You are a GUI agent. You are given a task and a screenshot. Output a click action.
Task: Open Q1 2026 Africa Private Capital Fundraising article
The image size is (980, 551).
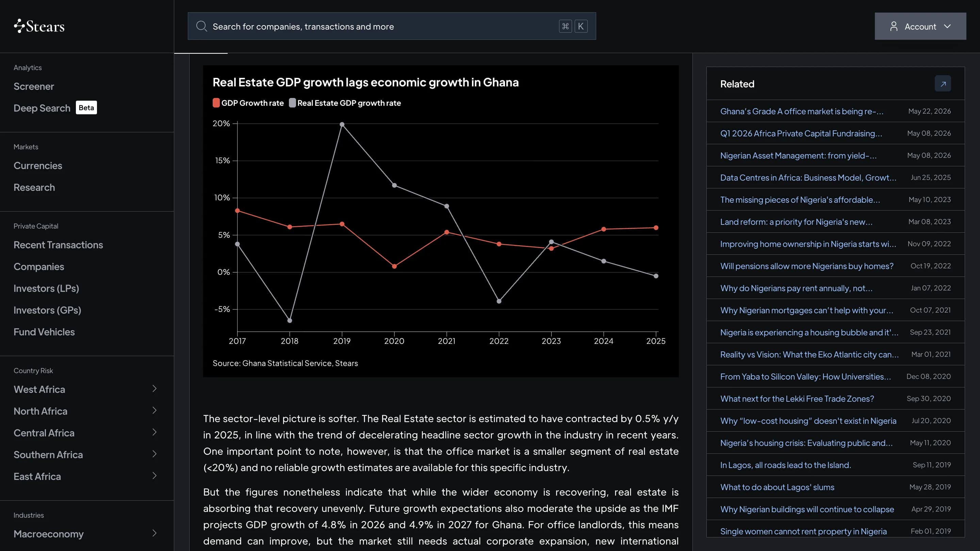pyautogui.click(x=801, y=133)
